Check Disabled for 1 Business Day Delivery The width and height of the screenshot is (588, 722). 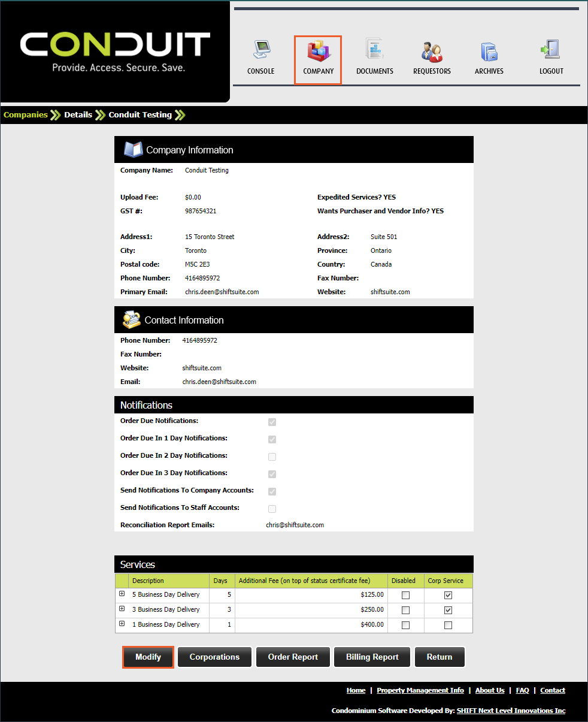click(x=406, y=626)
